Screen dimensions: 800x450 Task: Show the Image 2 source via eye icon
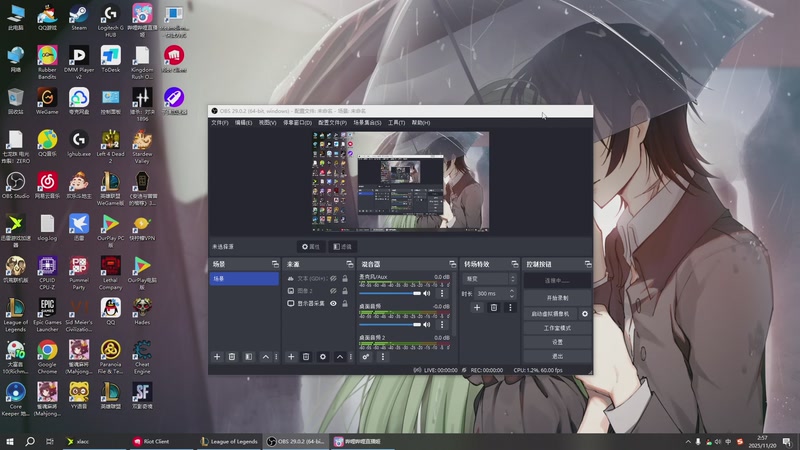tap(333, 291)
